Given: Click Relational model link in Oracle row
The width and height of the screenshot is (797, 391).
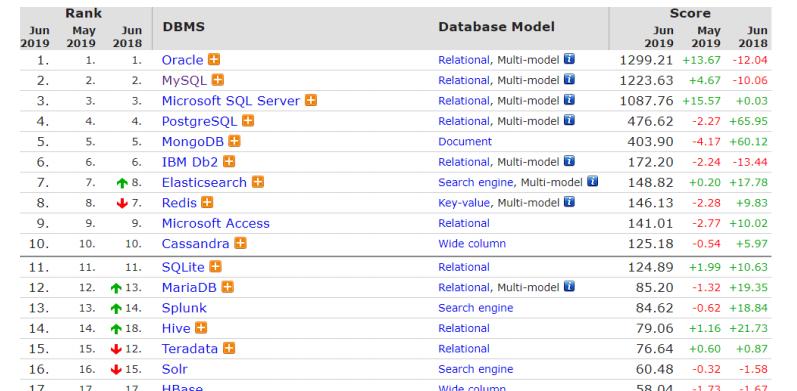Looking at the screenshot, I should pyautogui.click(x=464, y=60).
